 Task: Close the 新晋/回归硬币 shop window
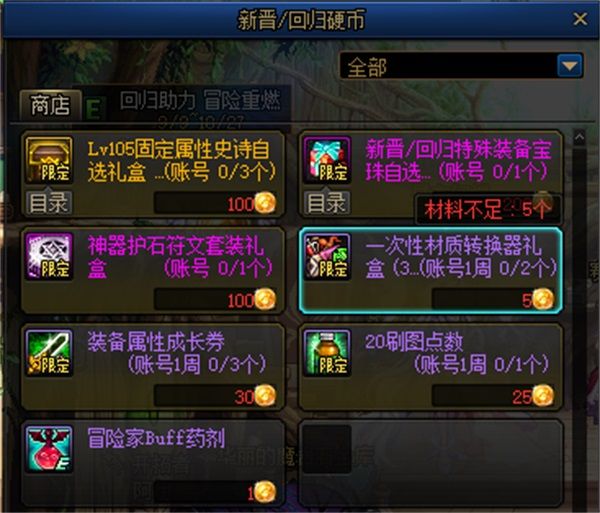click(x=580, y=18)
